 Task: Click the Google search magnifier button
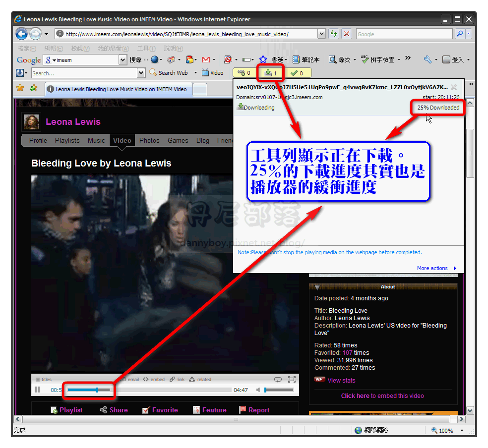coord(459,34)
